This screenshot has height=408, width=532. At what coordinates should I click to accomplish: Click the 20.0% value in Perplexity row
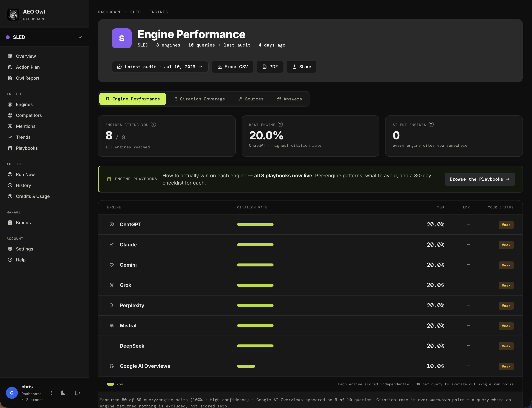point(435,305)
